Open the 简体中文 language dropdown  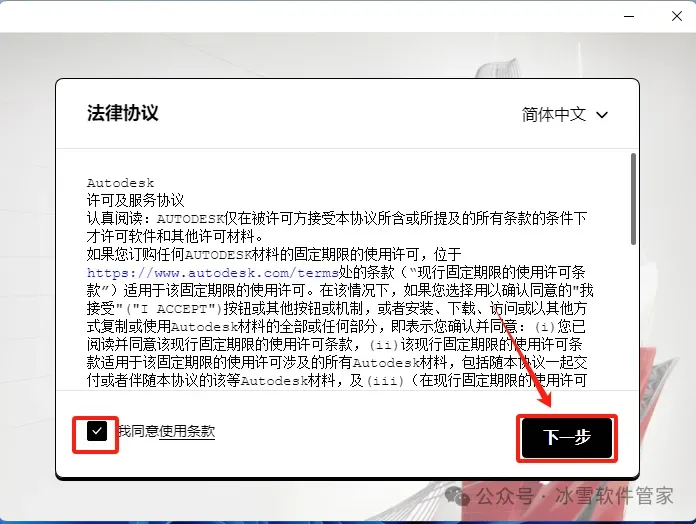tap(565, 114)
